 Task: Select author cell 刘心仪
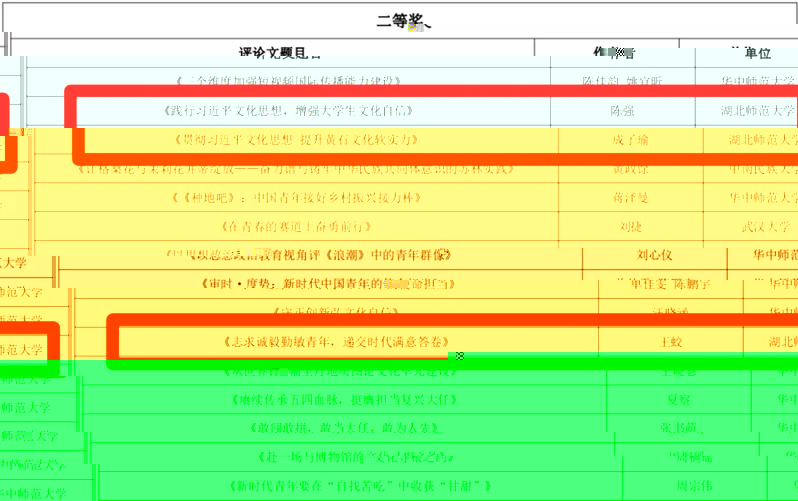point(654,255)
